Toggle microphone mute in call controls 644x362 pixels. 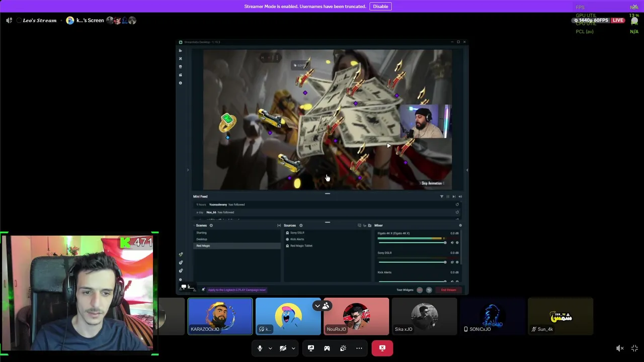click(260, 348)
